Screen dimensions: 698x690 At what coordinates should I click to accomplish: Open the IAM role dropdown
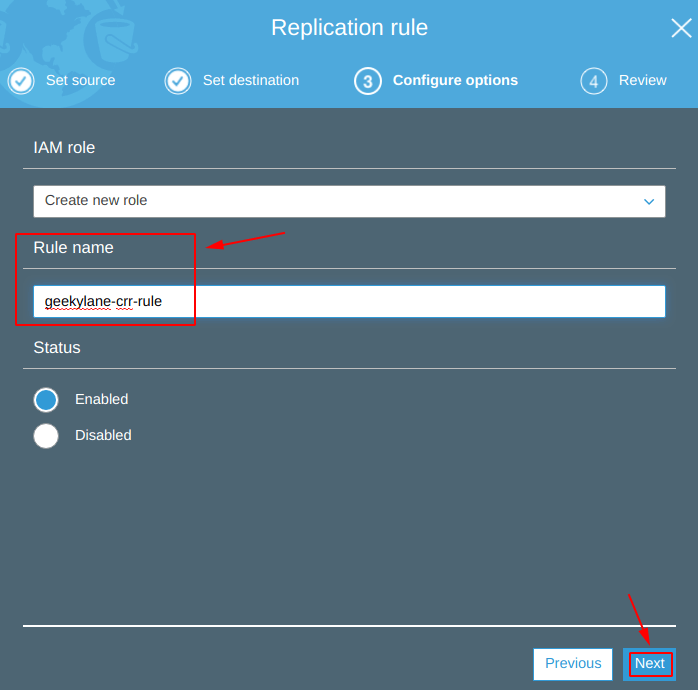click(349, 201)
